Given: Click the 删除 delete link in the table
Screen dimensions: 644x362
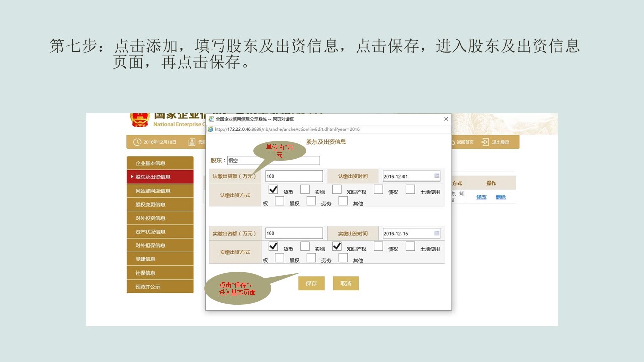Looking at the screenshot, I should (500, 197).
